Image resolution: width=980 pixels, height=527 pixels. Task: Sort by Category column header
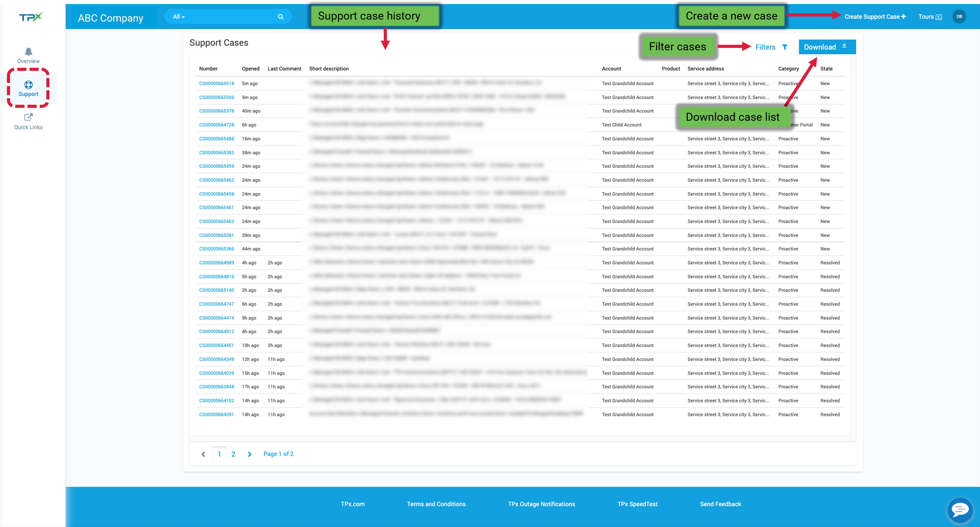(789, 69)
